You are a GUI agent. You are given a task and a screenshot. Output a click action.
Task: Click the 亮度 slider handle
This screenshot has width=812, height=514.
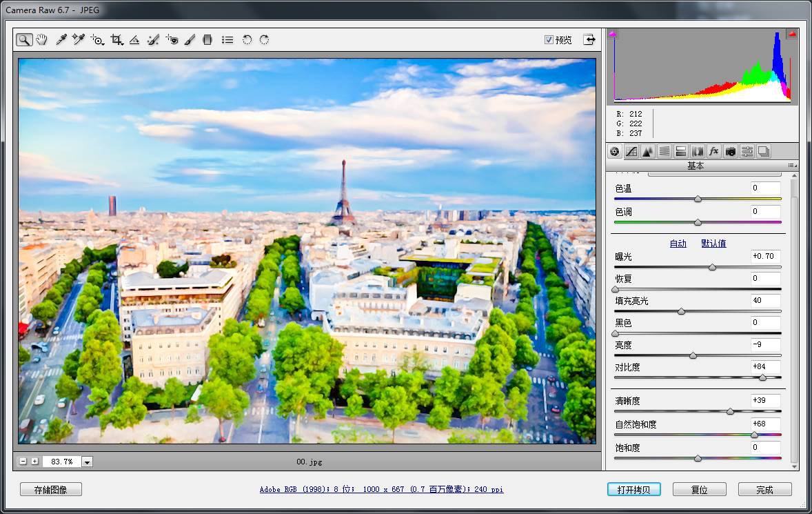[693, 356]
